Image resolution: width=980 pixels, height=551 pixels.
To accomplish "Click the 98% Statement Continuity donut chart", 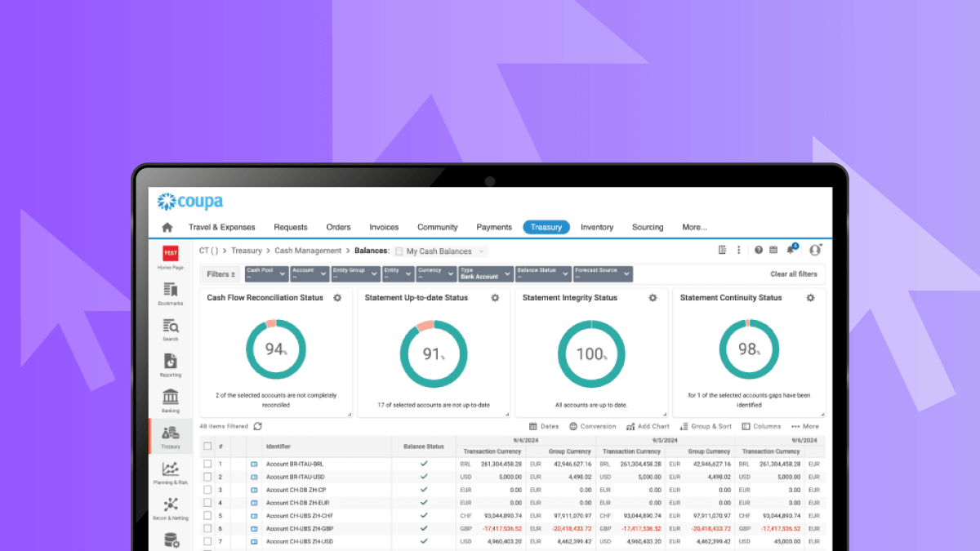I will [749, 349].
